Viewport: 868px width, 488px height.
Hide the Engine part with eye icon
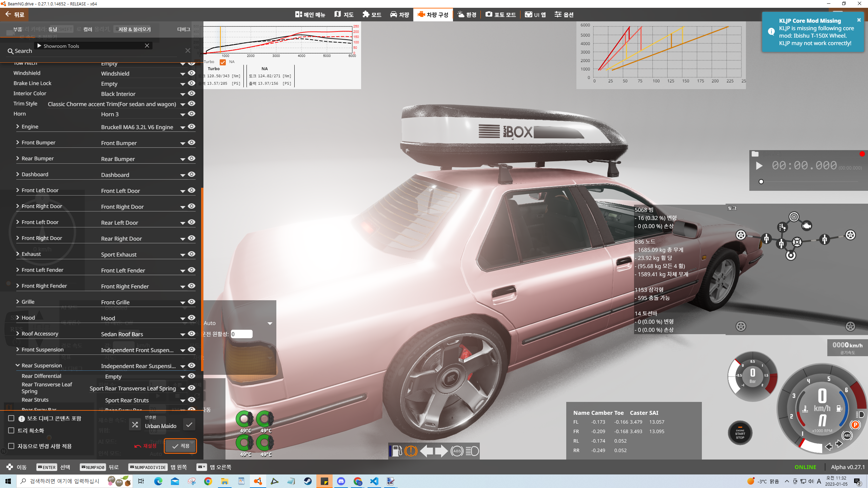click(192, 127)
